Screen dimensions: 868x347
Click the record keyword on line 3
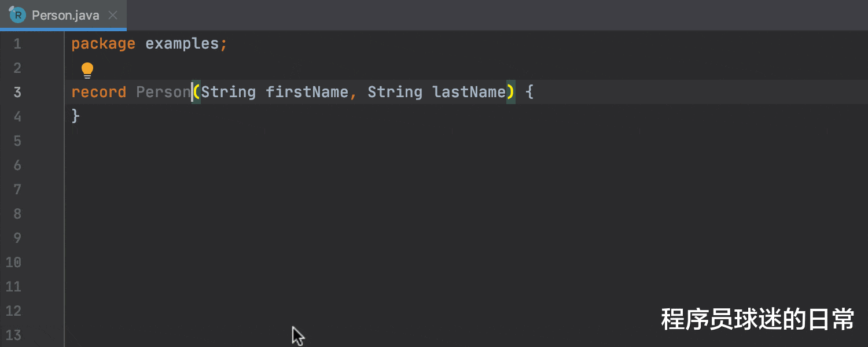(x=98, y=93)
